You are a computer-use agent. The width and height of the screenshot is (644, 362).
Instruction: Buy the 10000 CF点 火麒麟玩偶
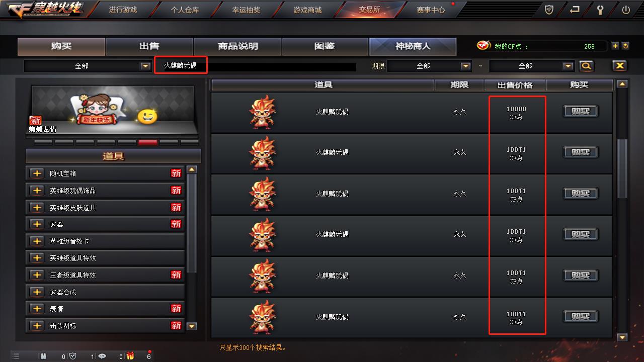click(580, 112)
